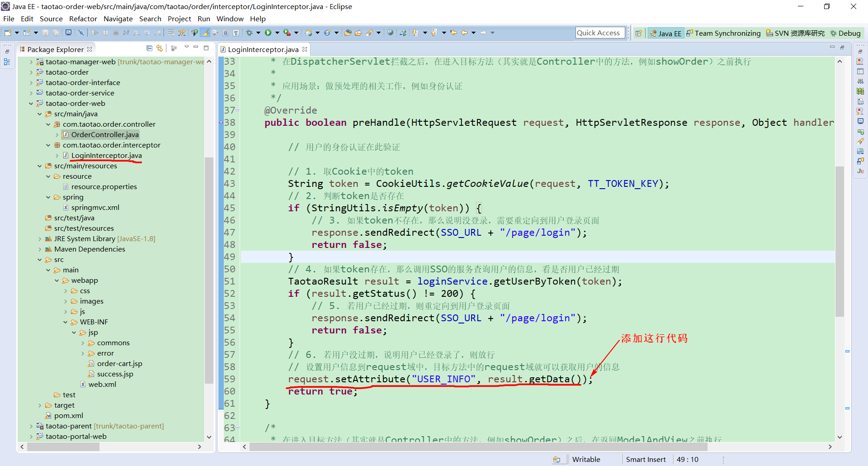Toggle Link with Editor in Package Explorer

click(159, 48)
